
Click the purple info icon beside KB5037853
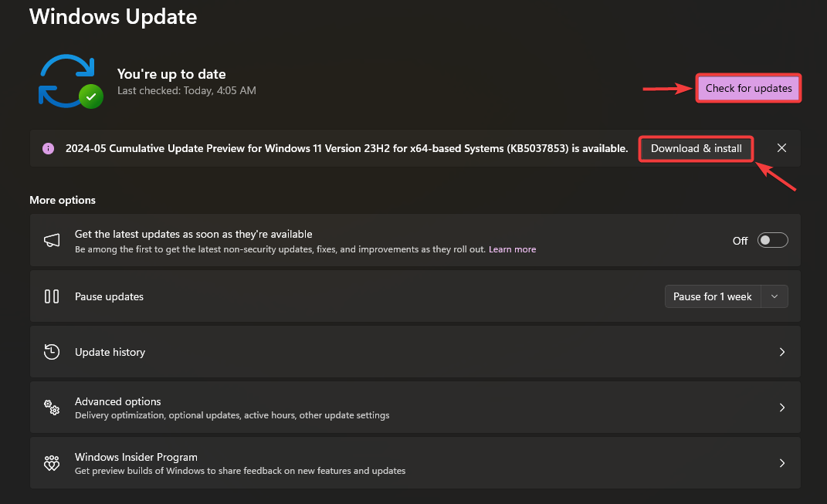click(x=48, y=148)
